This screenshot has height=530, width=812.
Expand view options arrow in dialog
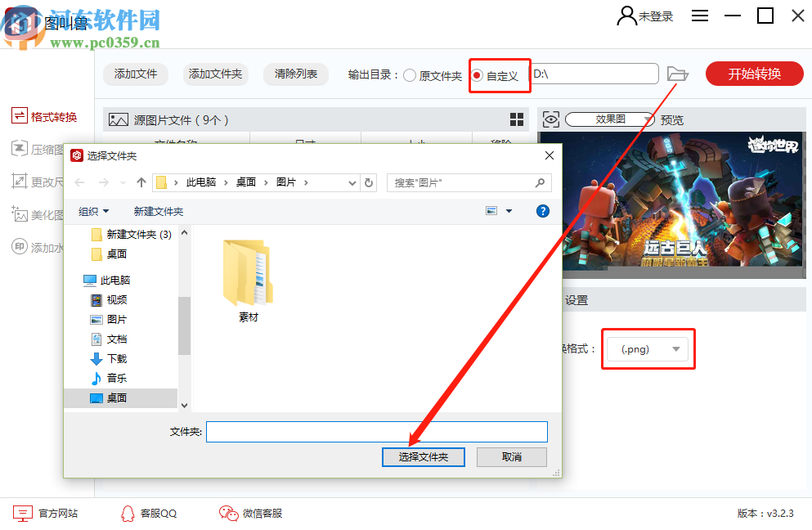509,211
